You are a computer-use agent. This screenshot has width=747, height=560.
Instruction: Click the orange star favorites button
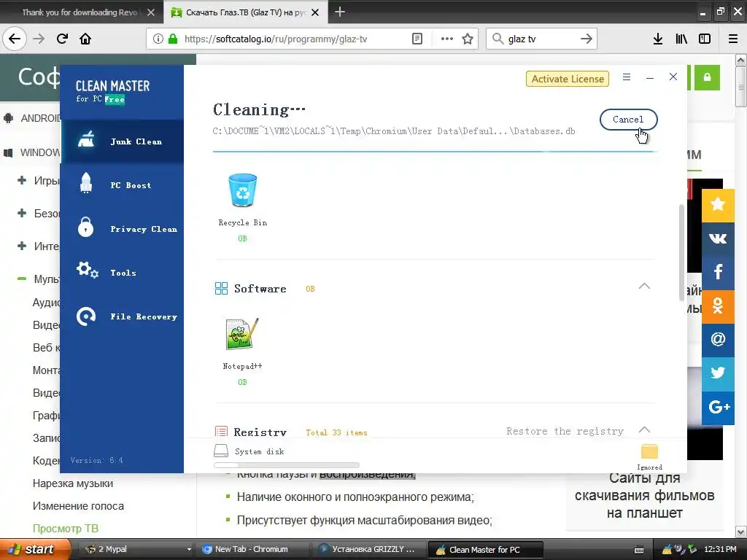(x=718, y=205)
